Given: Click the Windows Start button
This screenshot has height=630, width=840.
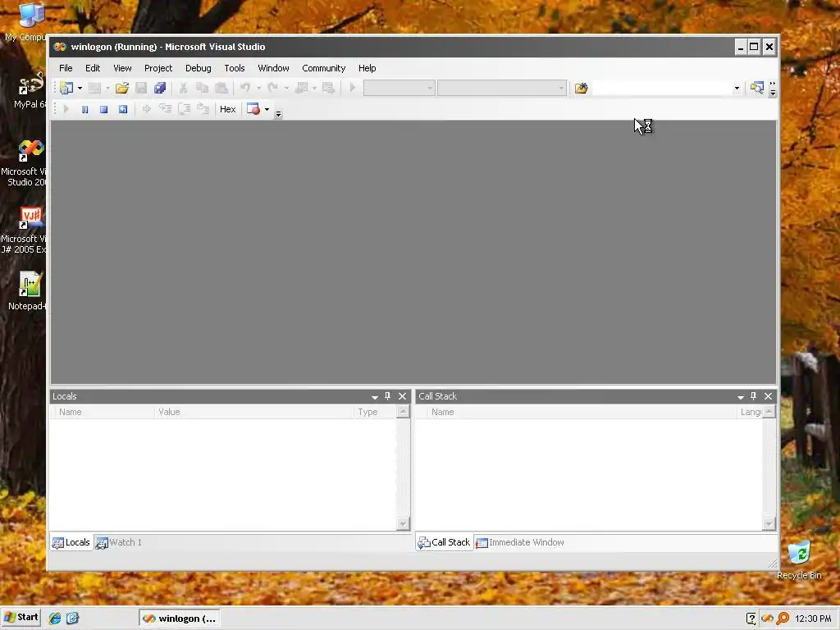Looking at the screenshot, I should tap(21, 618).
